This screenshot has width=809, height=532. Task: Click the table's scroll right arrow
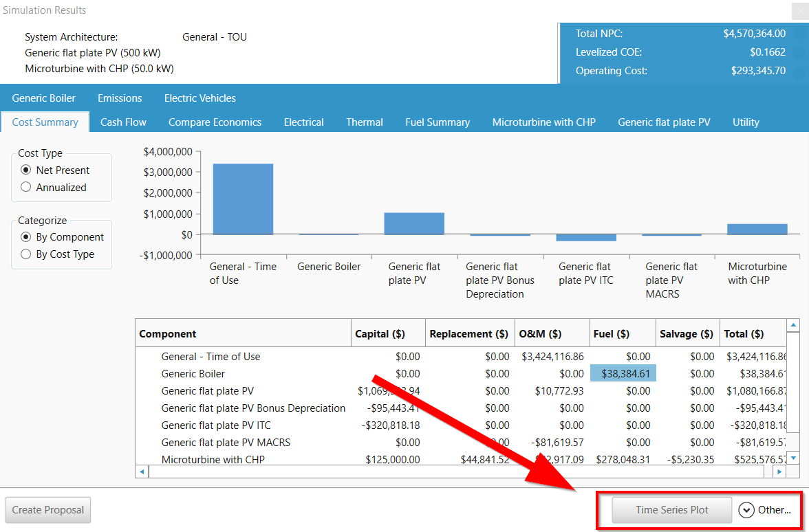click(779, 472)
